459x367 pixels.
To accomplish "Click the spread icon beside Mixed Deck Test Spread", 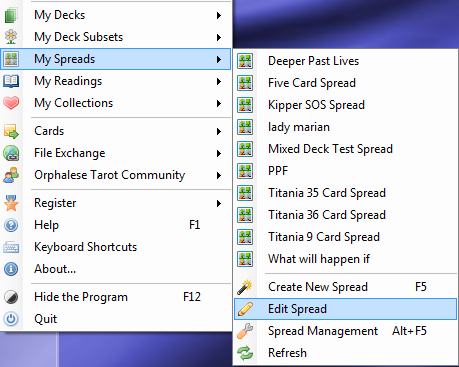I will coord(245,149).
